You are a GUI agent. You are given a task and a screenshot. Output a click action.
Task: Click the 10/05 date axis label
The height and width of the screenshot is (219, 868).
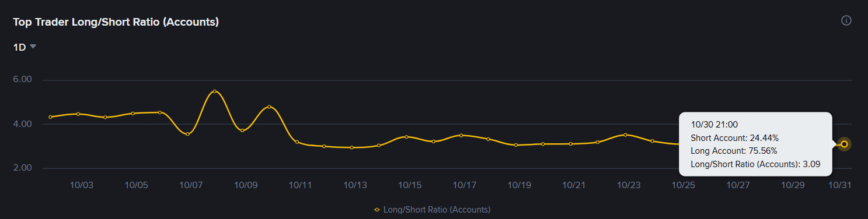136,185
